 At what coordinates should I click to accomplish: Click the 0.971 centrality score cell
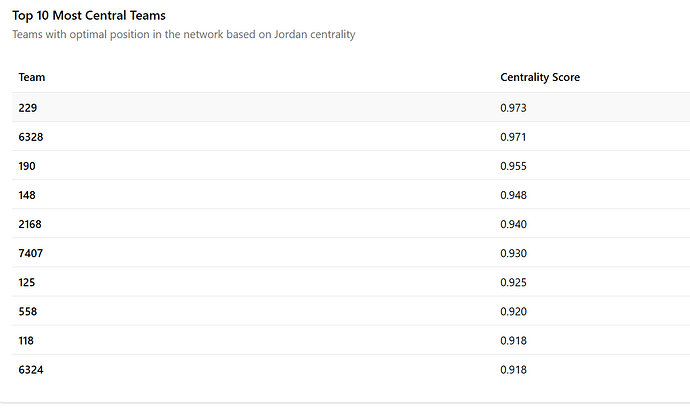pyautogui.click(x=513, y=137)
